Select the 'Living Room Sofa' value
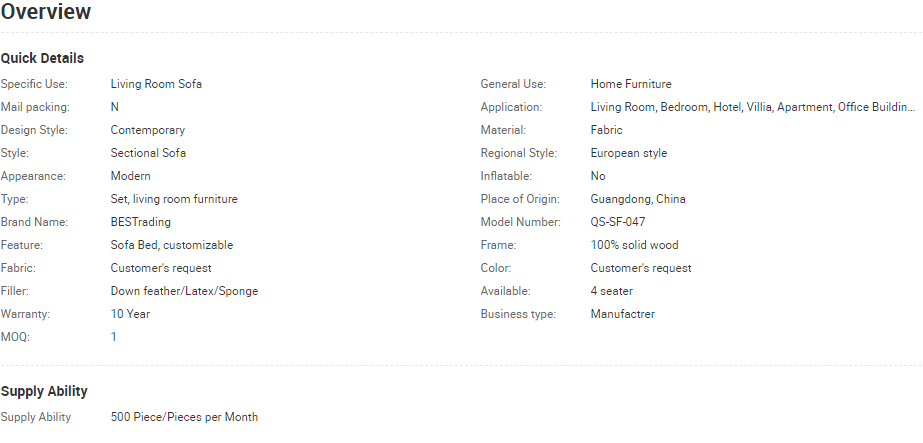 point(156,84)
